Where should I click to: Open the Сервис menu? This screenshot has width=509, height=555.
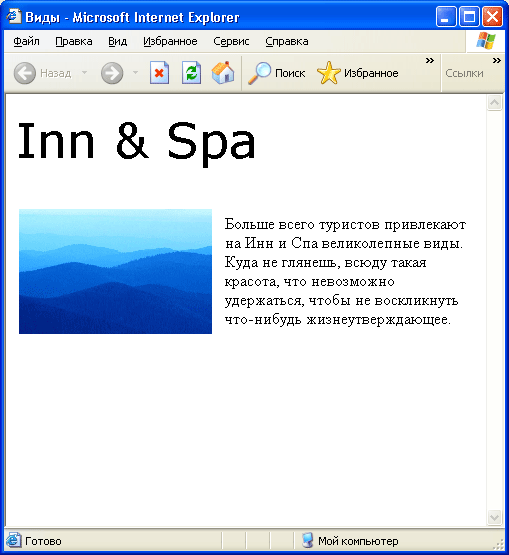coord(231,41)
